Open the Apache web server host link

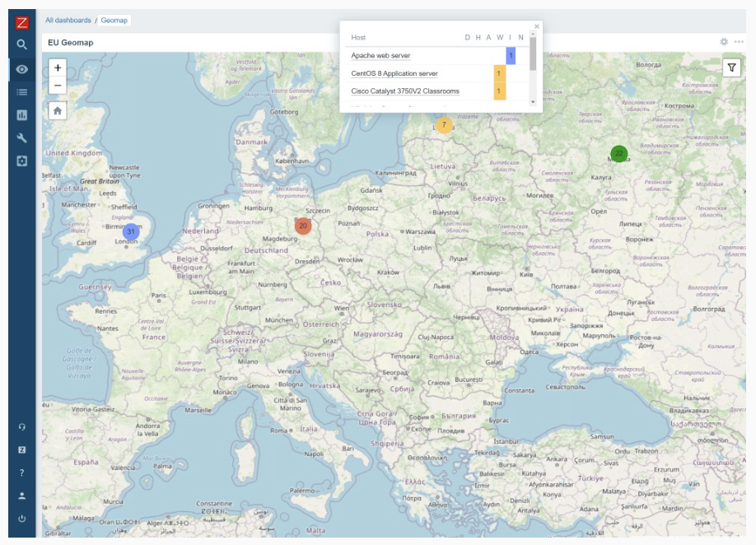[x=380, y=56]
